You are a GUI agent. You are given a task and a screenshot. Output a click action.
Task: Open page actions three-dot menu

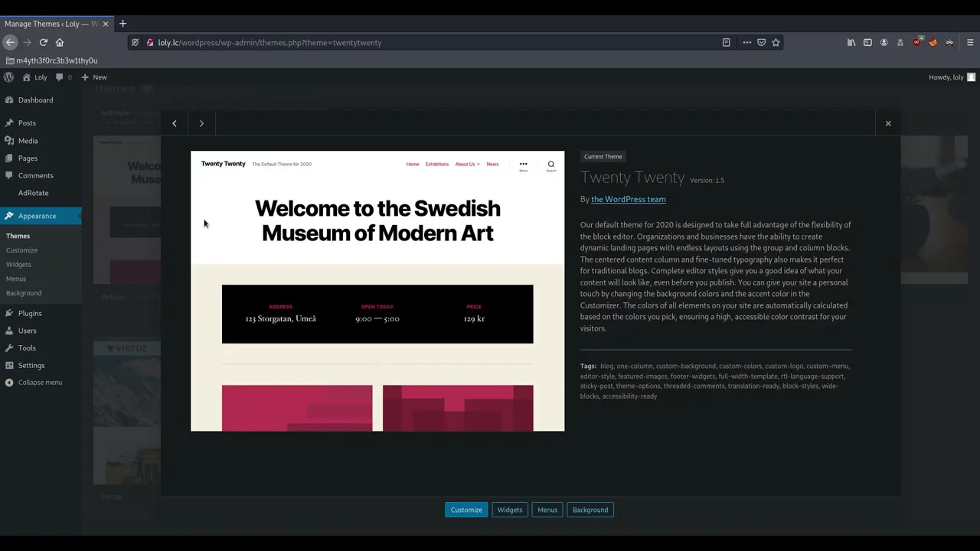(746, 43)
